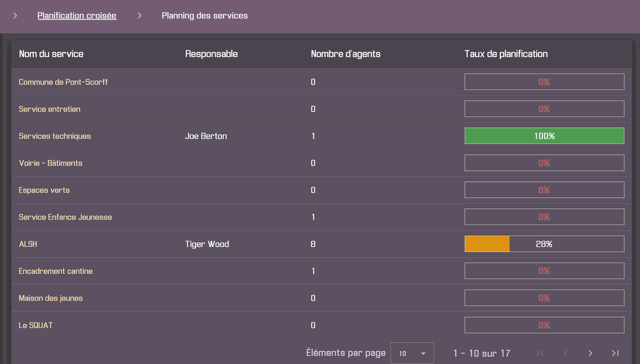This screenshot has height=364, width=640.
Task: Select the Planning des services breadcrumb
Action: (205, 16)
